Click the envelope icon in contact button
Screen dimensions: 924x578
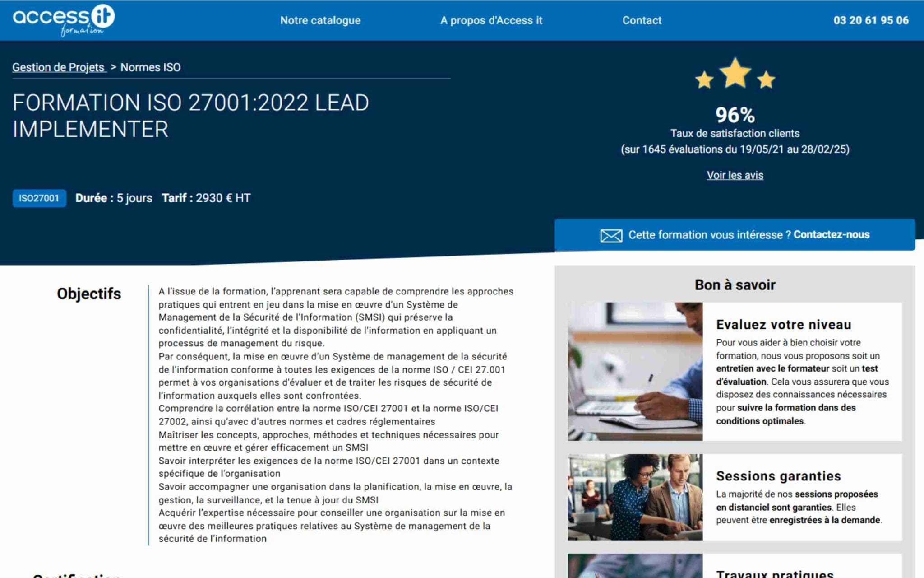611,235
